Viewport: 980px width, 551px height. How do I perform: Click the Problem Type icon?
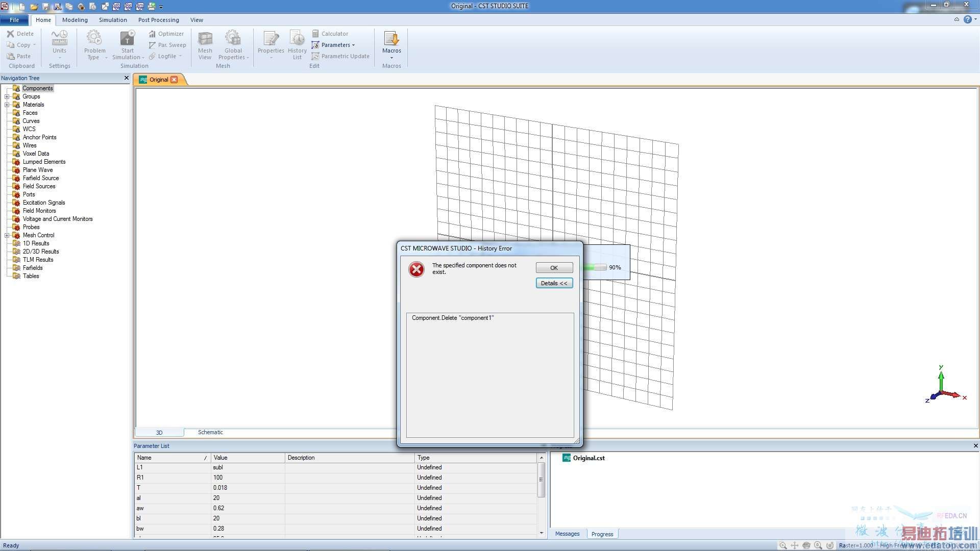coord(94,38)
